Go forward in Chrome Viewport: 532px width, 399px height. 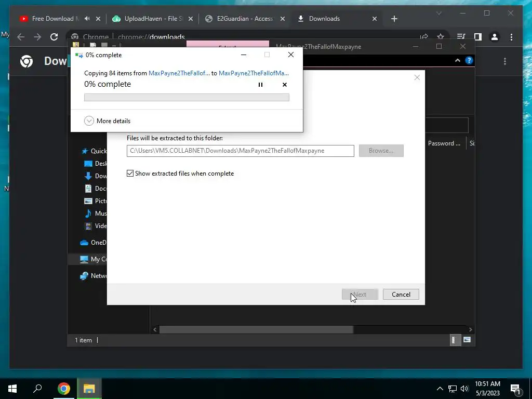pyautogui.click(x=37, y=37)
